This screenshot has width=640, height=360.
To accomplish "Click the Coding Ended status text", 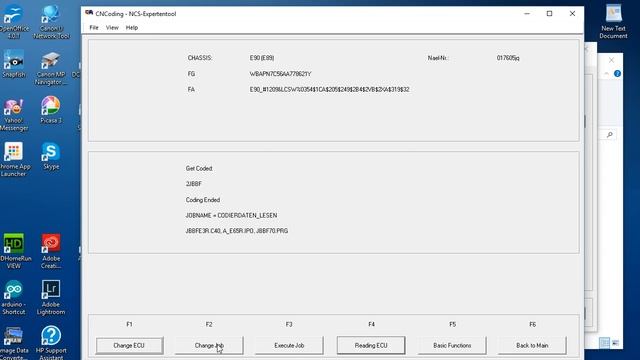I will (203, 200).
